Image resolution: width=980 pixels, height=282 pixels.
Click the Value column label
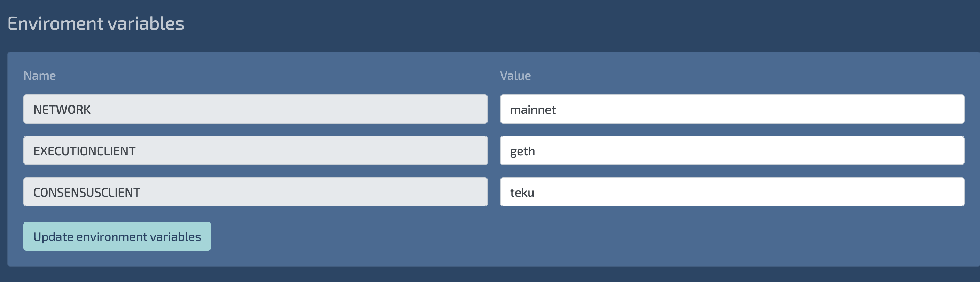tap(515, 76)
